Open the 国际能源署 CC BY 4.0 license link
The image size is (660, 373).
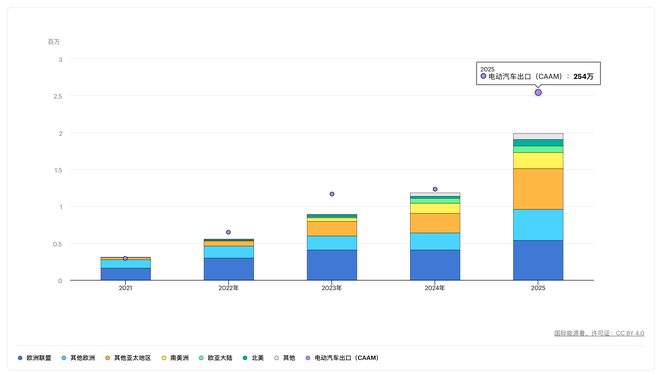[x=599, y=333]
